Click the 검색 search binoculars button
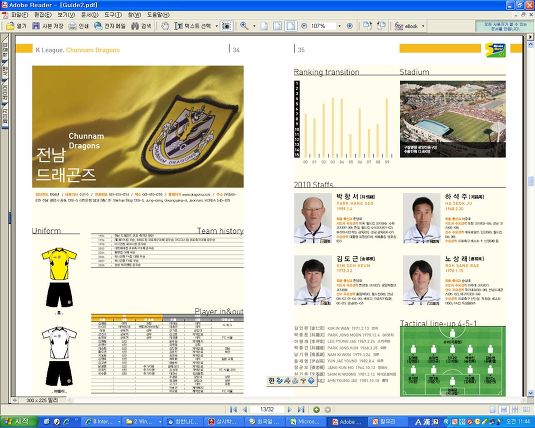 click(141, 26)
